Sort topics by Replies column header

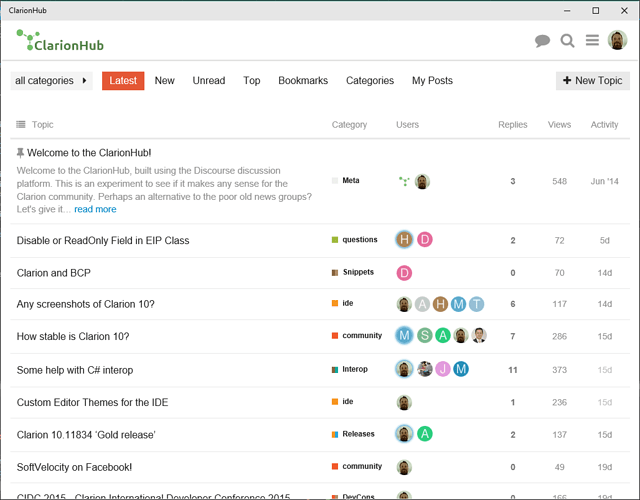click(x=513, y=124)
